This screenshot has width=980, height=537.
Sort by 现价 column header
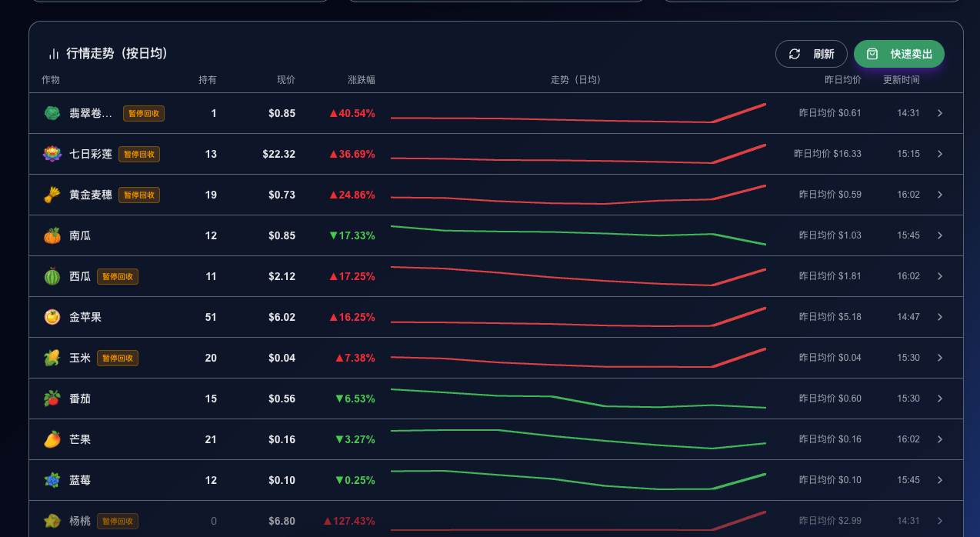click(286, 80)
